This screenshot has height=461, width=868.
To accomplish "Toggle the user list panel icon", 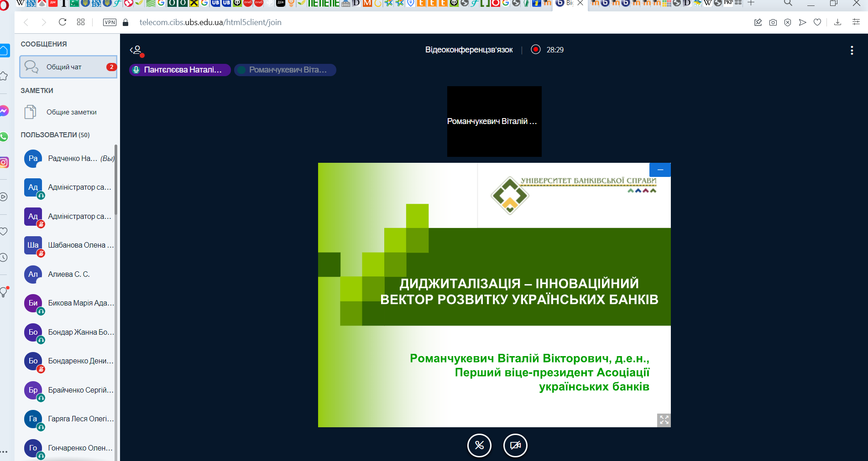I will click(136, 50).
